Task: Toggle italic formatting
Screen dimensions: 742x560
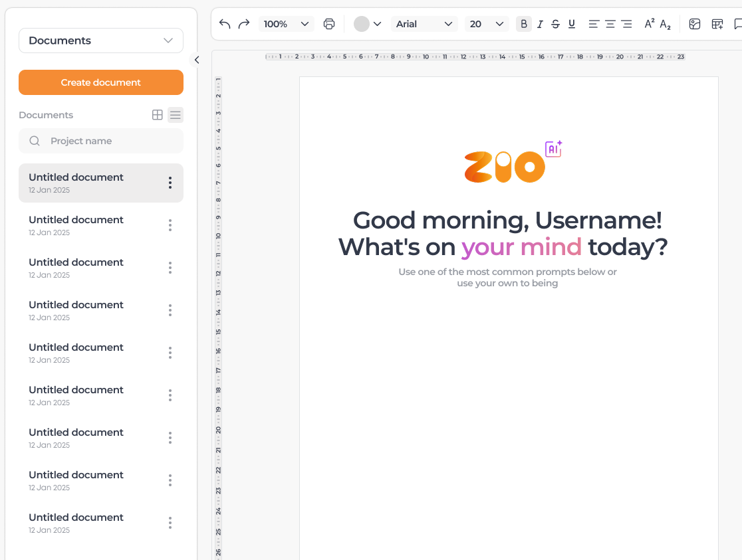Action: [540, 23]
